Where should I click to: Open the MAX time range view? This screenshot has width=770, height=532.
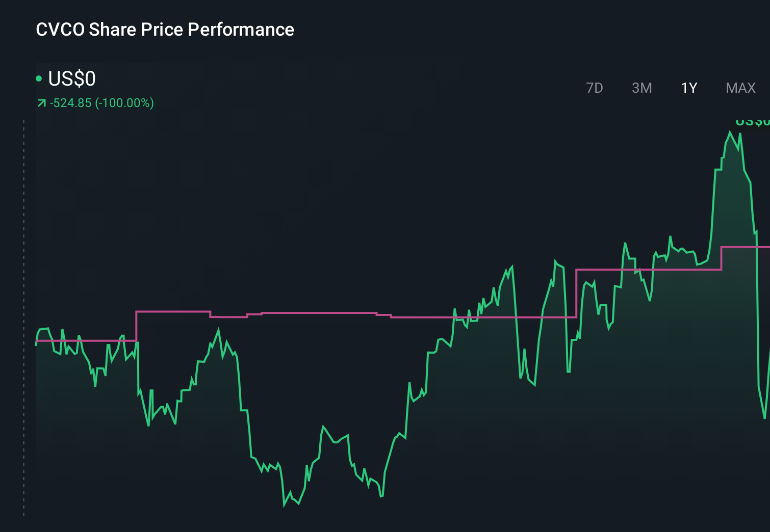pyautogui.click(x=740, y=88)
